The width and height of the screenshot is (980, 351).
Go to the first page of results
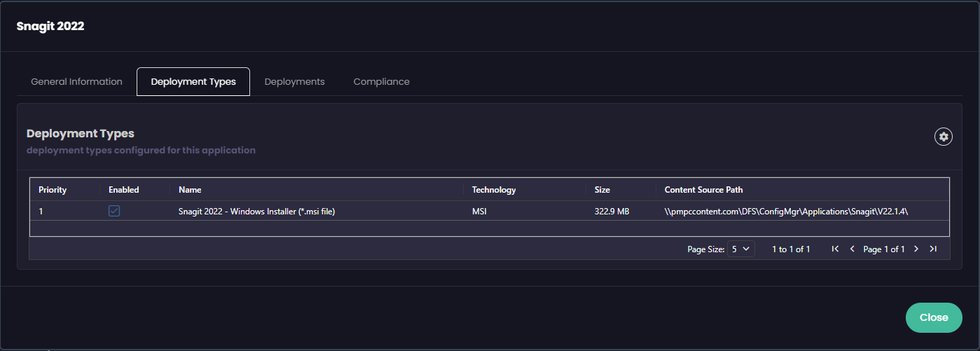click(x=835, y=249)
